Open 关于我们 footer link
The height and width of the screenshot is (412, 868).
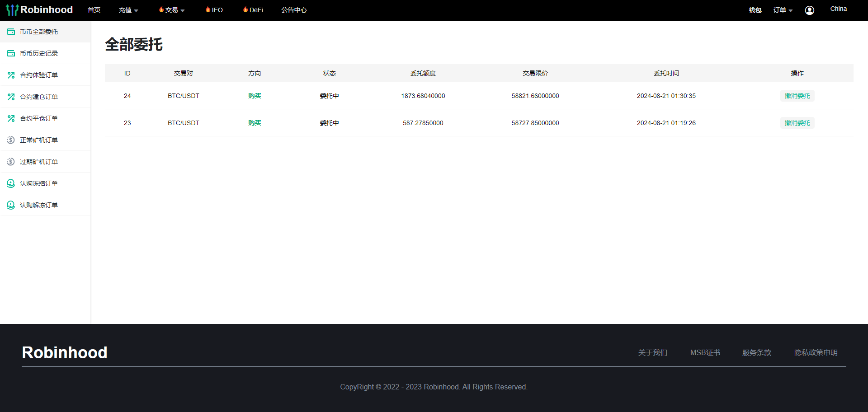(x=653, y=353)
